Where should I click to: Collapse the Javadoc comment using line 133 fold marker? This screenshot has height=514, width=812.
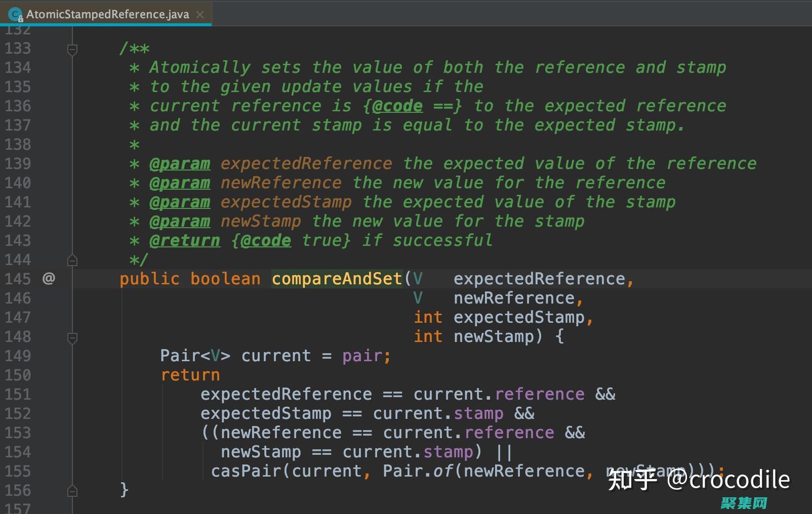point(72,49)
